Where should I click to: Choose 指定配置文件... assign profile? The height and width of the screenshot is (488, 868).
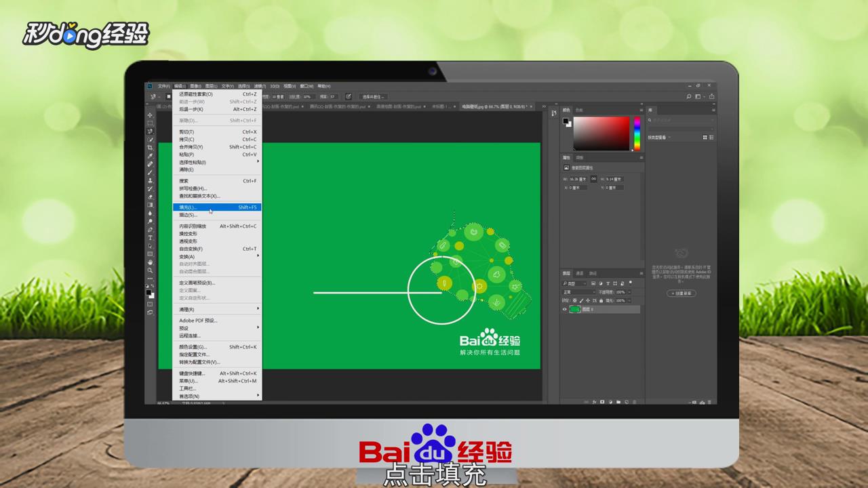tap(217, 354)
